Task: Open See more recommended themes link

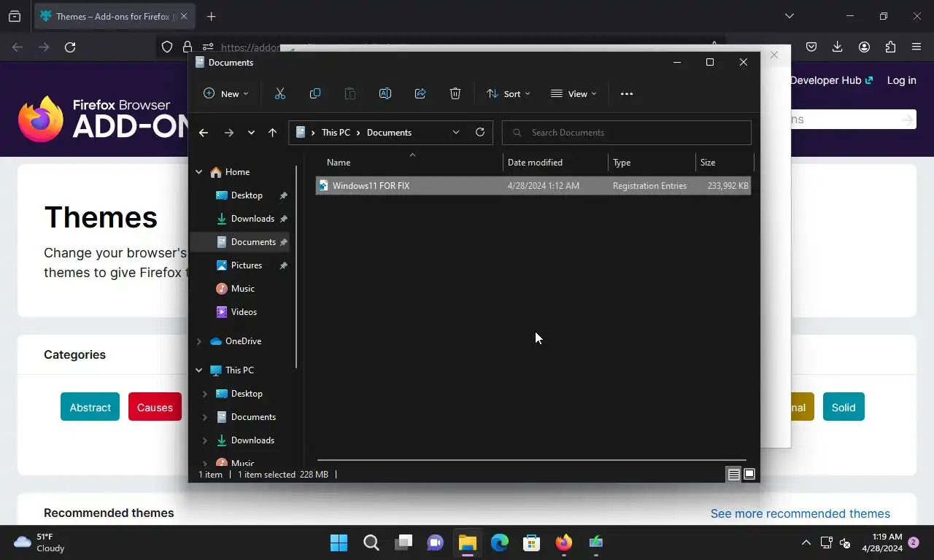Action: coord(800,513)
